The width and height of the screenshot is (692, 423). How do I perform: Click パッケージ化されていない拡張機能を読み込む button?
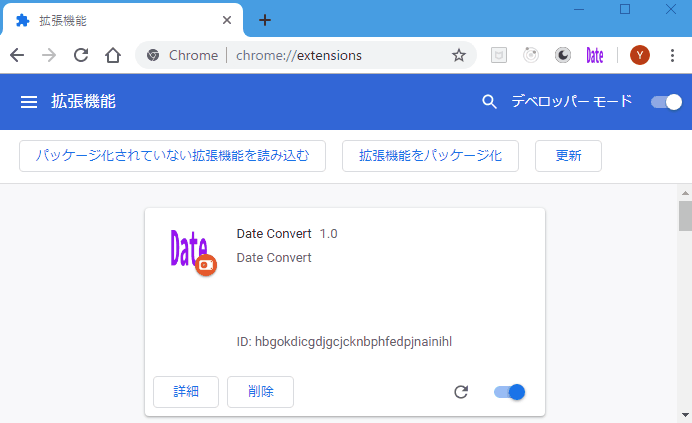tap(172, 156)
